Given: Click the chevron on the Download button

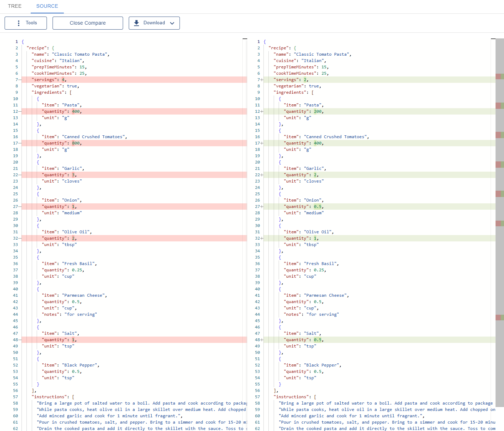Looking at the screenshot, I should [172, 23].
